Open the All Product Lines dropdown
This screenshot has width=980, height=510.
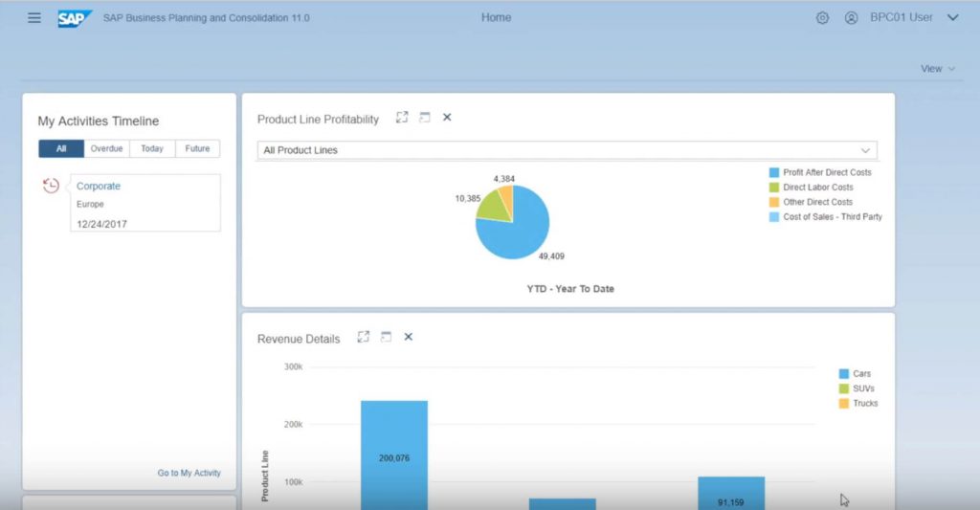click(x=567, y=150)
